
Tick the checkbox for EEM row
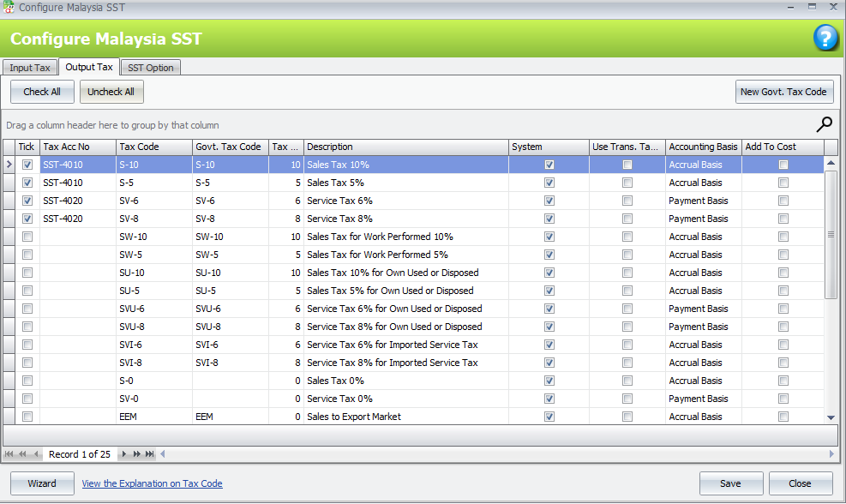tap(27, 417)
